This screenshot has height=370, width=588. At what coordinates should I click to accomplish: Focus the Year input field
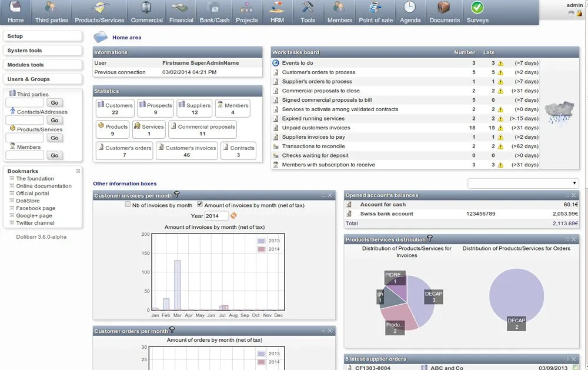[x=216, y=216]
